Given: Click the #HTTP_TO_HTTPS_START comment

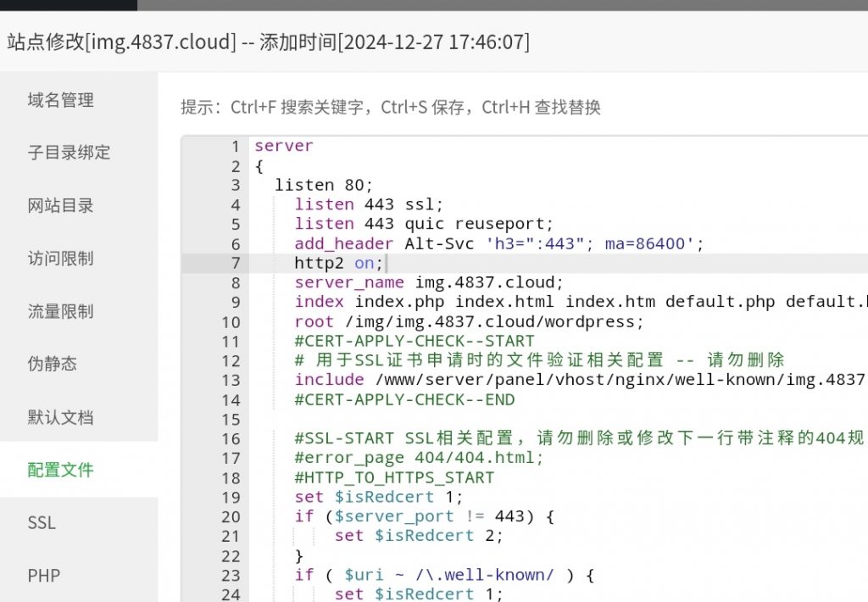Looking at the screenshot, I should point(394,477).
